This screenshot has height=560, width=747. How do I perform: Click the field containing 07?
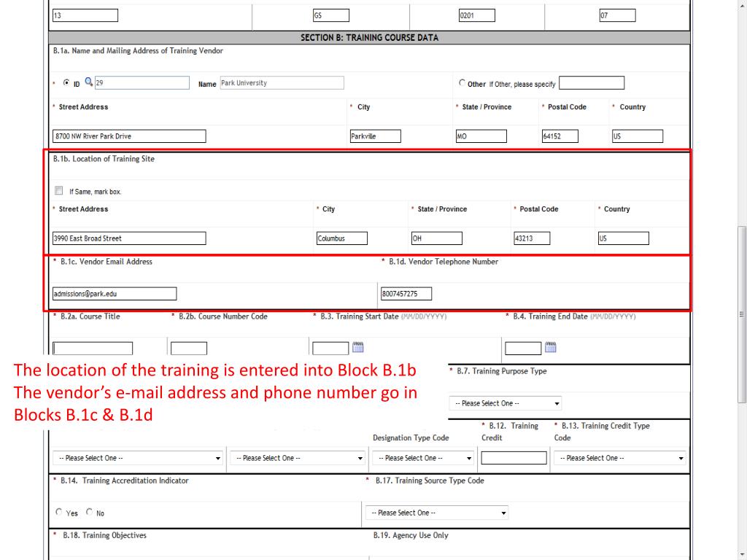click(x=617, y=15)
